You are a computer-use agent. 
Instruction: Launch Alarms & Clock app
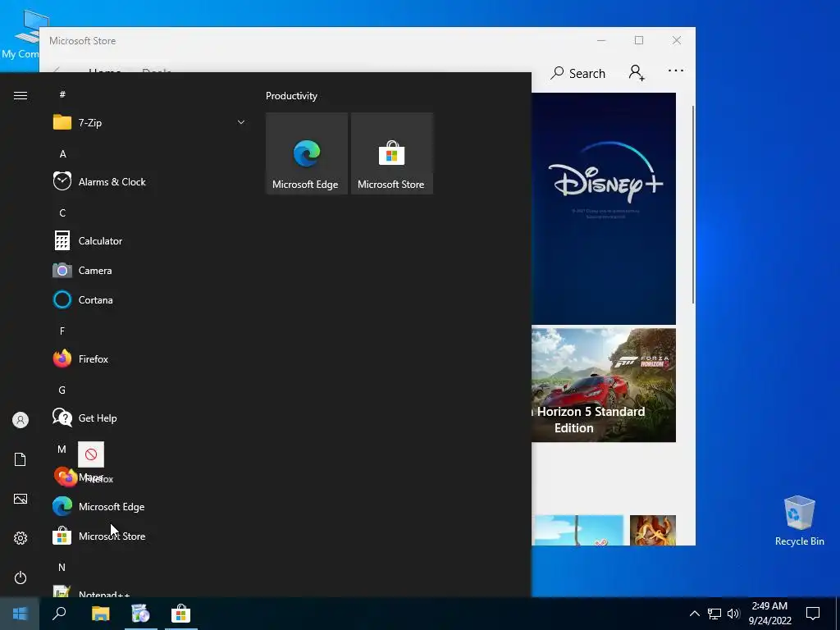coord(149,181)
